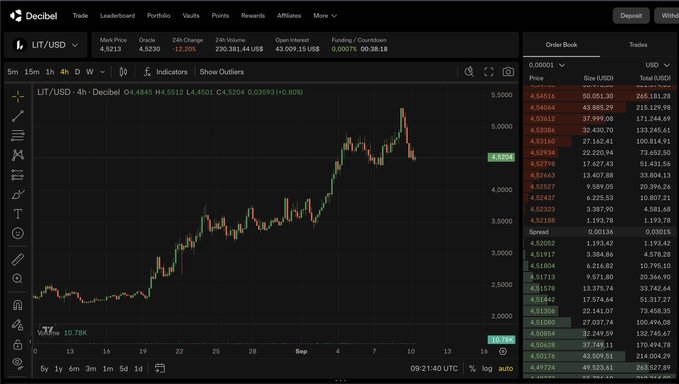This screenshot has height=384, width=679.
Task: Set chart range to 5y
Action: [44, 368]
